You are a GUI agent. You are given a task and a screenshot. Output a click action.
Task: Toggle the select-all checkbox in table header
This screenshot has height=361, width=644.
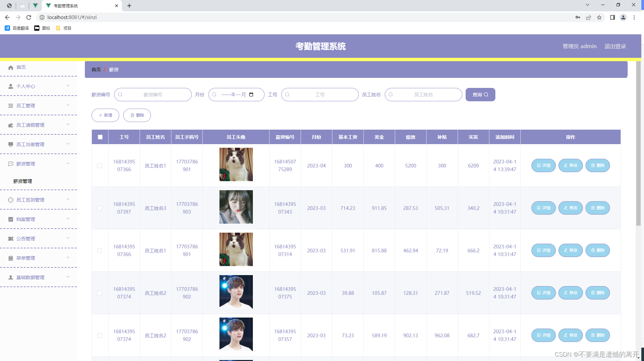(100, 137)
